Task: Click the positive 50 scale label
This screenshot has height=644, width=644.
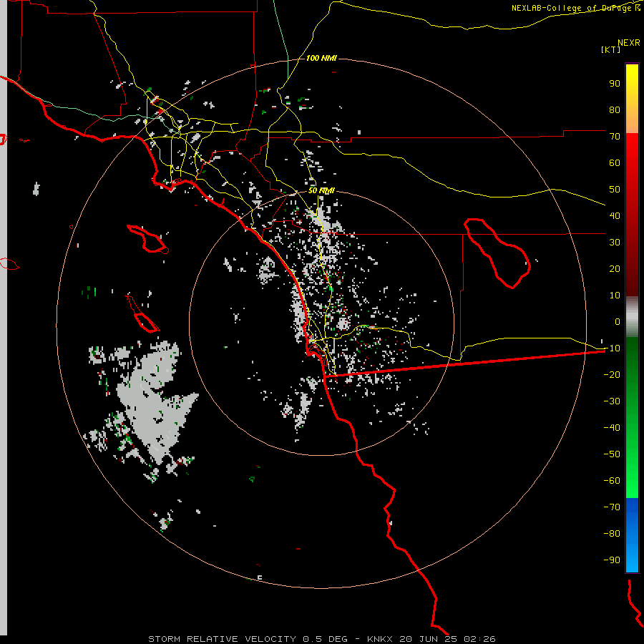Action: pos(615,190)
